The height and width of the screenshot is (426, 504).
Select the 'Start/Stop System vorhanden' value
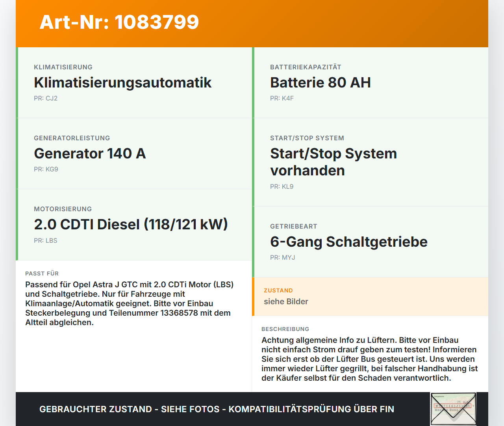[x=334, y=162]
